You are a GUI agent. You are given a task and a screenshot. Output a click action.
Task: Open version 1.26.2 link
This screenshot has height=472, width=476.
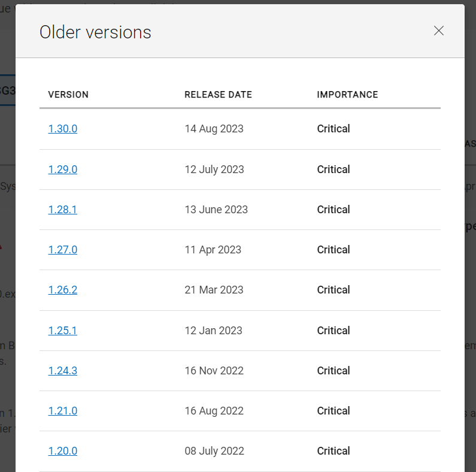point(62,290)
